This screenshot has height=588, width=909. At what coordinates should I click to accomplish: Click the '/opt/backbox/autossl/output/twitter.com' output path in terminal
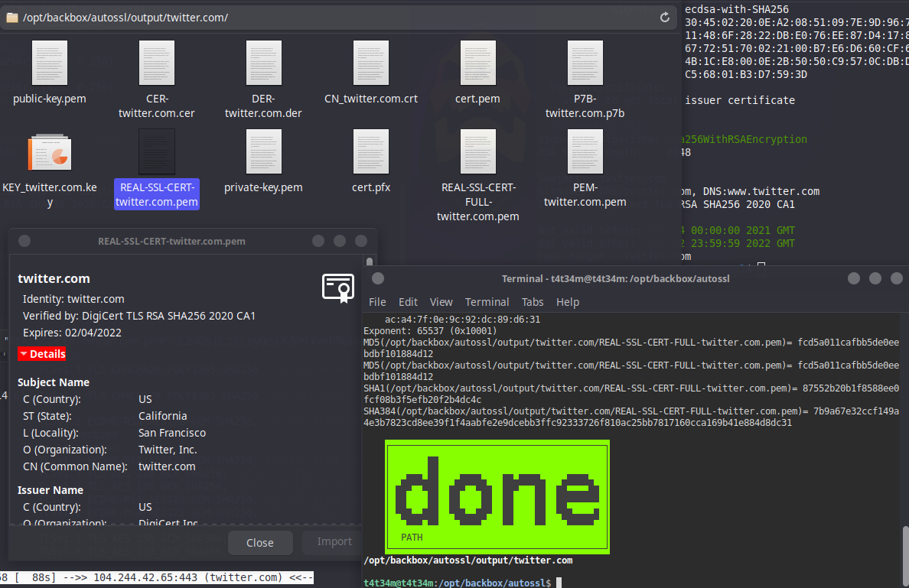pos(468,560)
